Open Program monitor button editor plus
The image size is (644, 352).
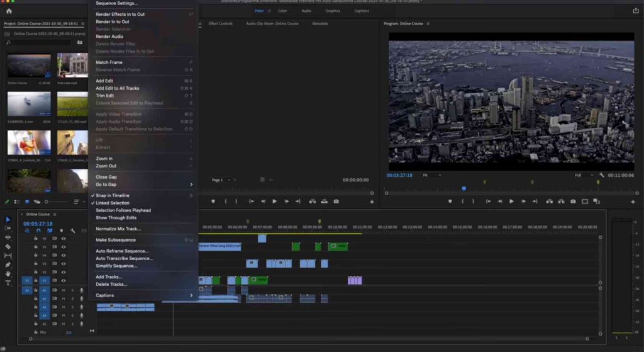pyautogui.click(x=633, y=202)
